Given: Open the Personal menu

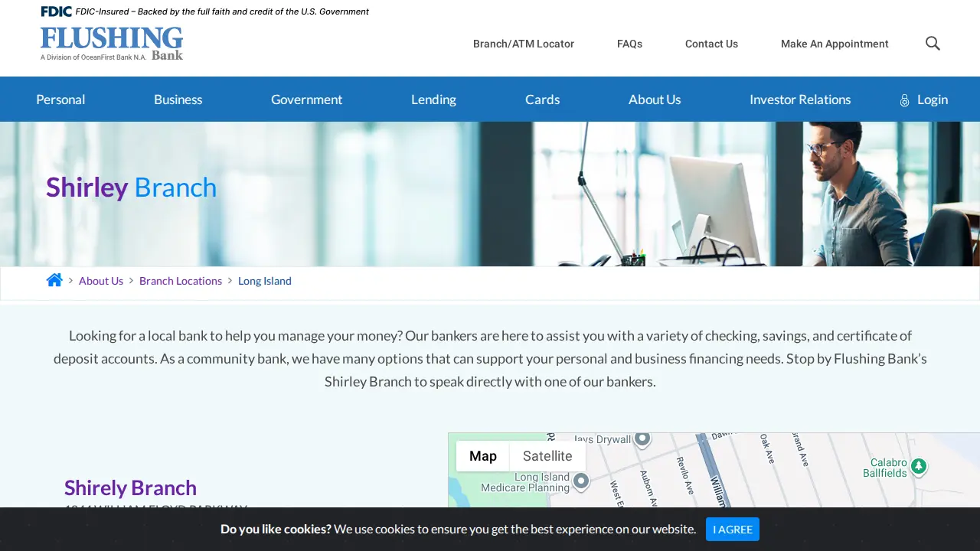Looking at the screenshot, I should (60, 99).
